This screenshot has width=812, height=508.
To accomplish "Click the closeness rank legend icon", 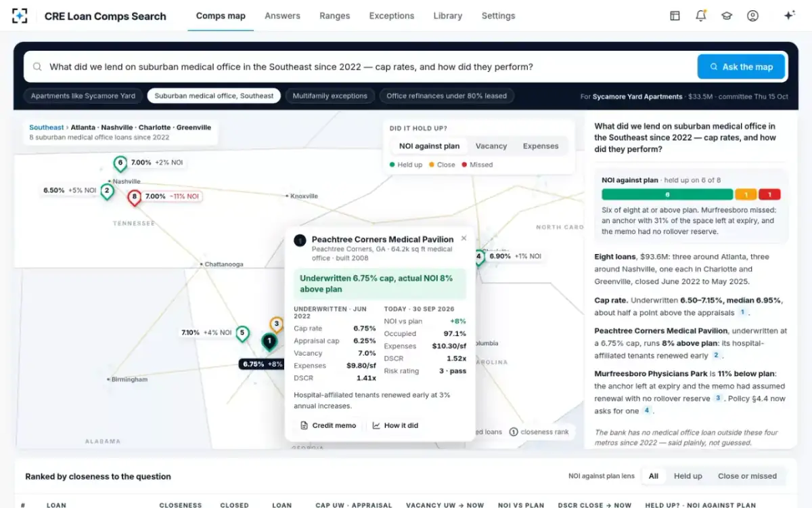I will pyautogui.click(x=514, y=431).
